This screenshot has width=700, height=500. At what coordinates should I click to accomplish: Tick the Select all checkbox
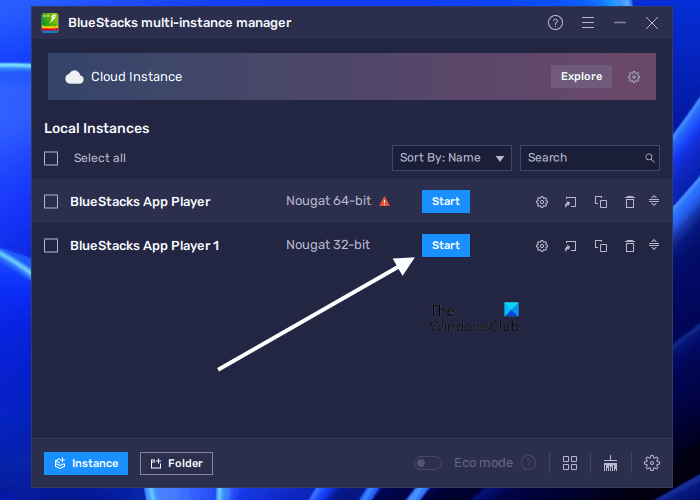[51, 158]
